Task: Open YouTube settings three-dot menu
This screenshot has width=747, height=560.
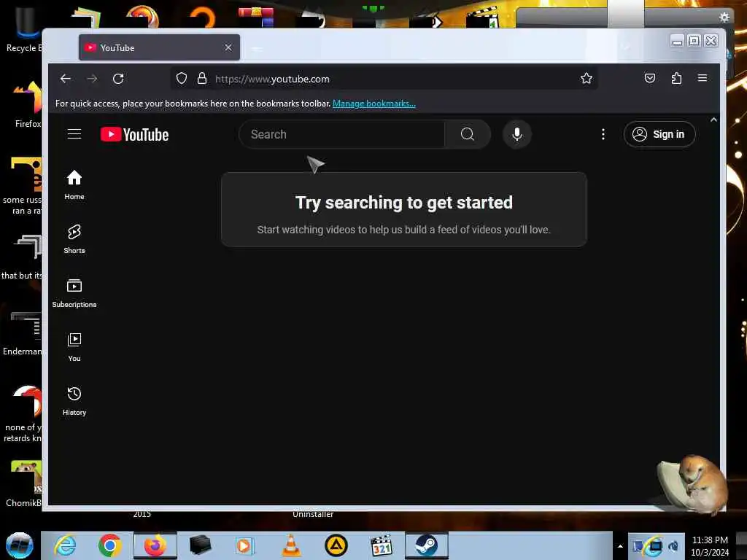Action: point(603,135)
